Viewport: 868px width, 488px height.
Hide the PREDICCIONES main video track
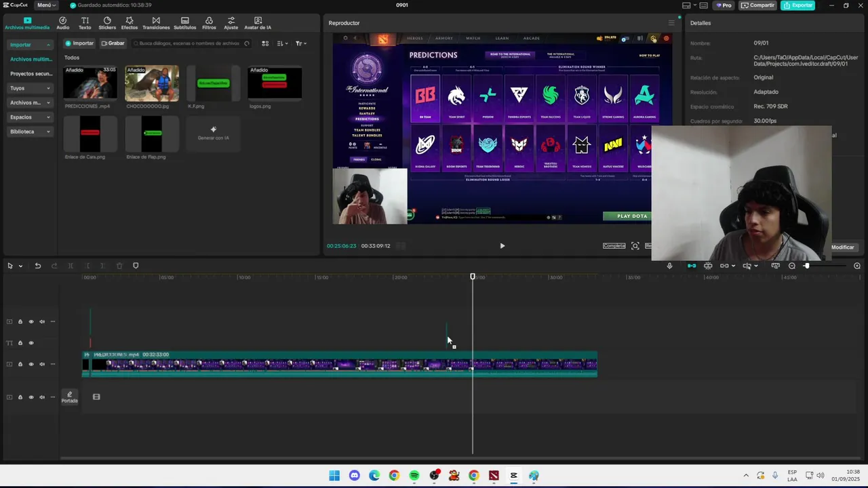[31, 364]
